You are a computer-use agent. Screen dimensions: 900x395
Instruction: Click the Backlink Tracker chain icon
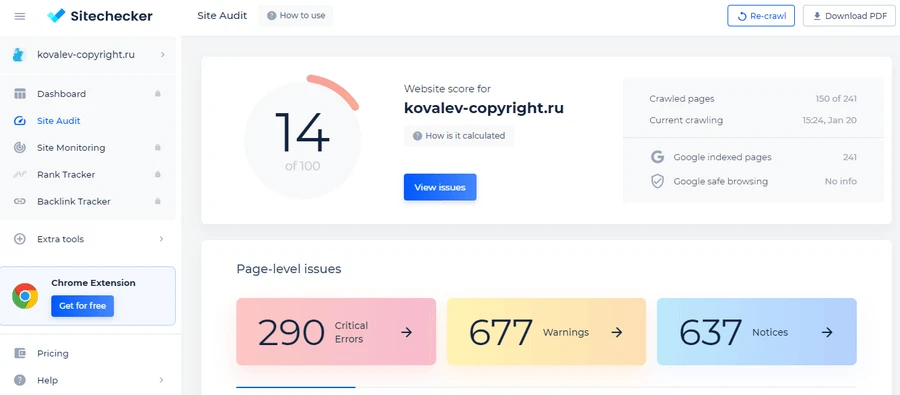tap(20, 202)
